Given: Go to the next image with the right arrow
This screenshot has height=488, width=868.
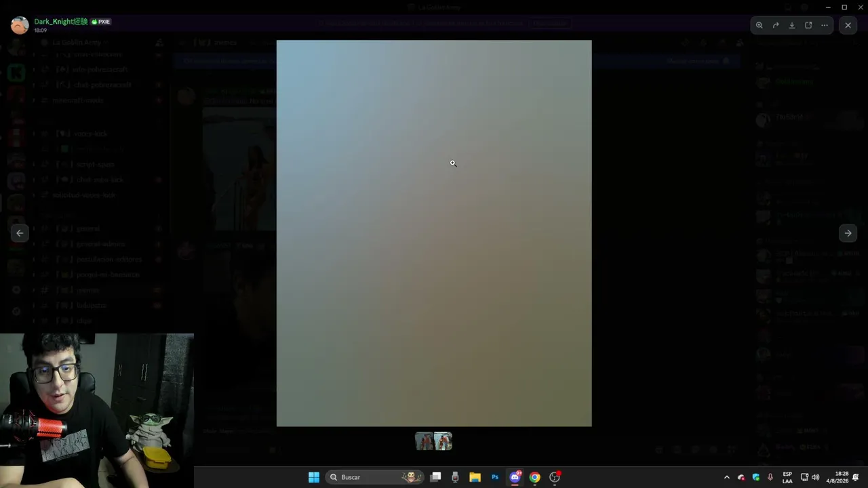Looking at the screenshot, I should click(x=848, y=233).
